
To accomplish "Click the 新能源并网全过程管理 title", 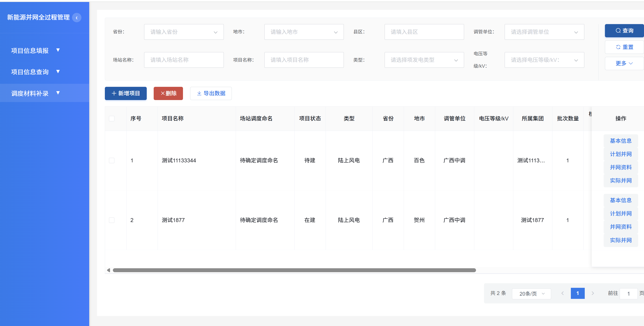I will 38,17.
